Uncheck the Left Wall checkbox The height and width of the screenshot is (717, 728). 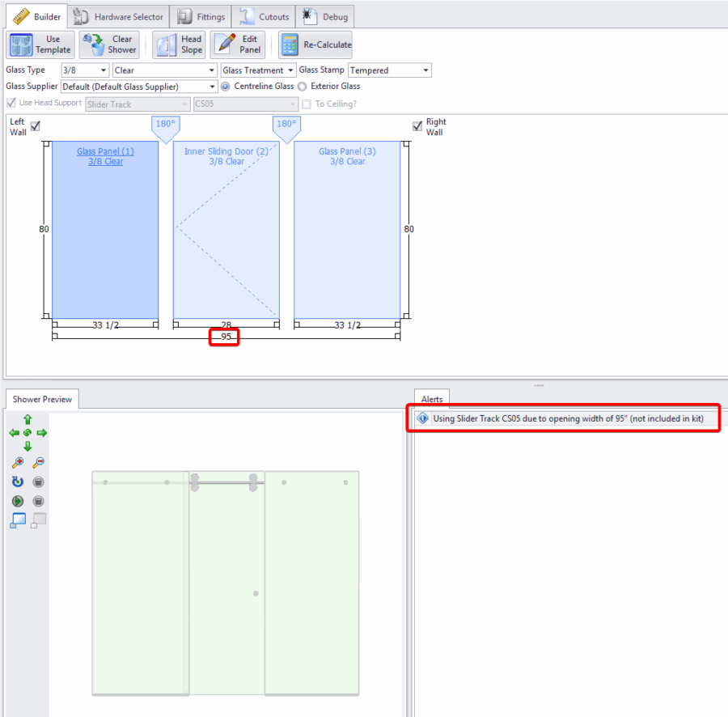point(36,125)
